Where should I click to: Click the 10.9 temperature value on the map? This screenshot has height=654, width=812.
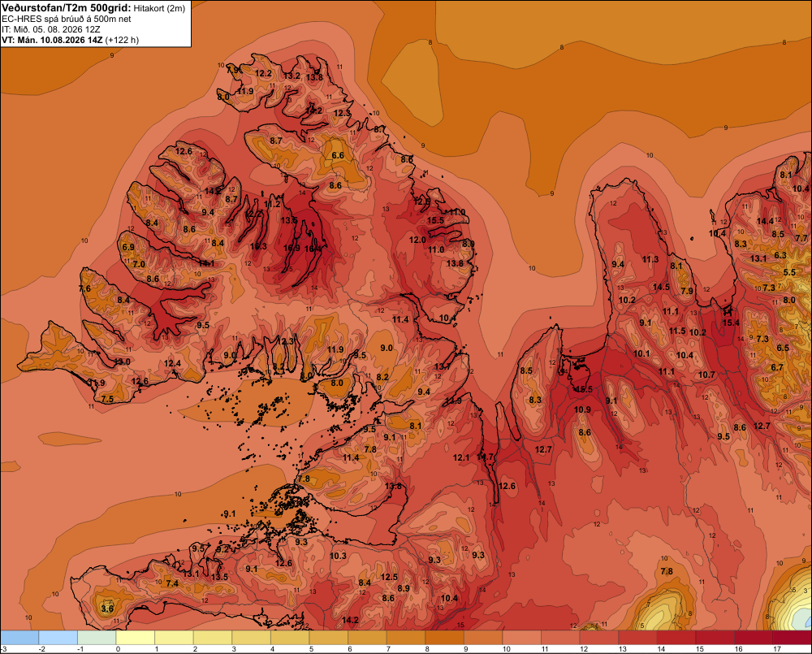coord(582,409)
